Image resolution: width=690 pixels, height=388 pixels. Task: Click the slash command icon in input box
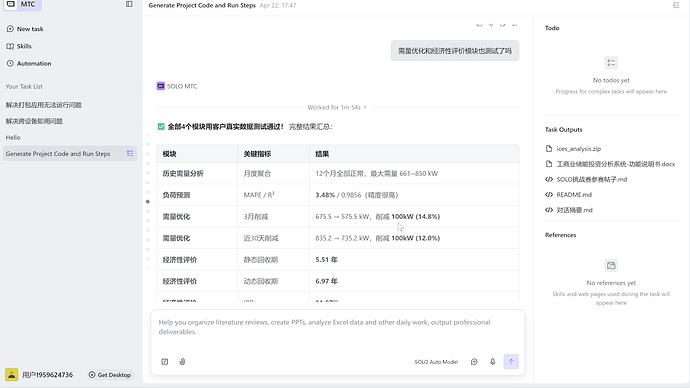(165, 362)
